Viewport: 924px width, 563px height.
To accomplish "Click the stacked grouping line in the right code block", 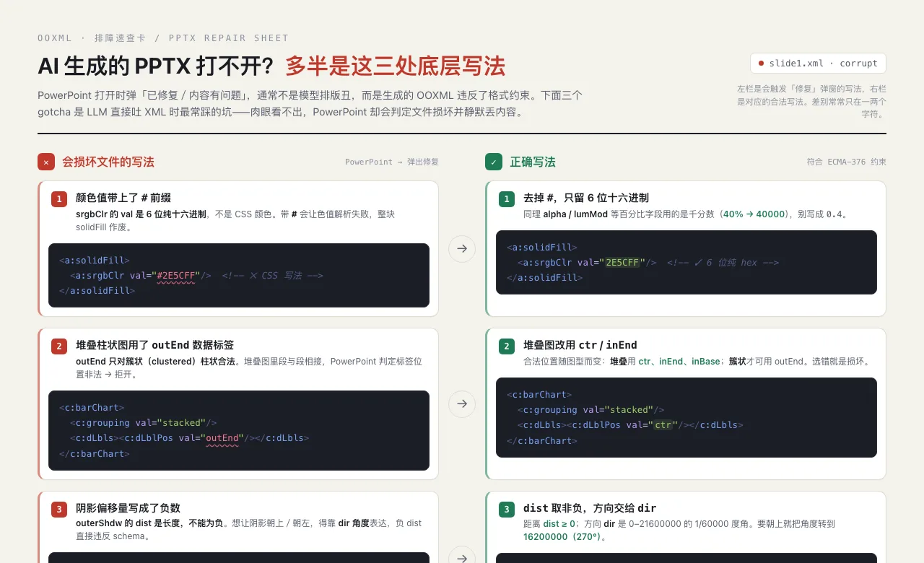I will coord(590,410).
